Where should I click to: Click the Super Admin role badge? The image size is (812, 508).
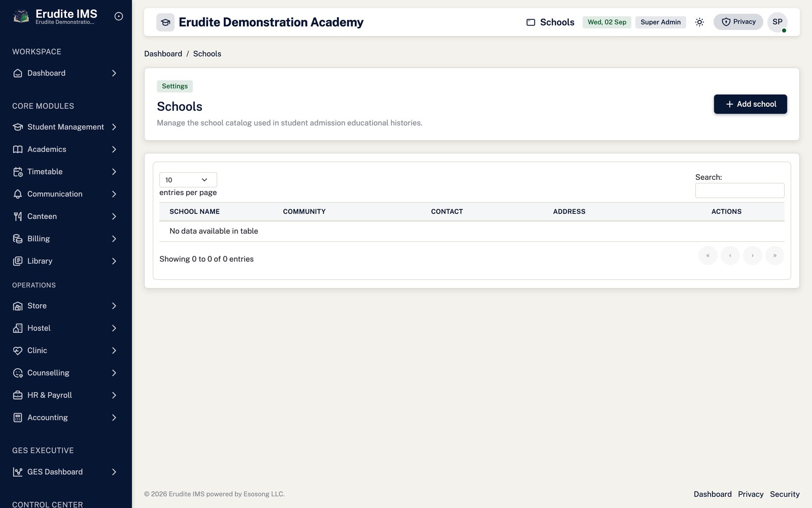click(x=660, y=22)
